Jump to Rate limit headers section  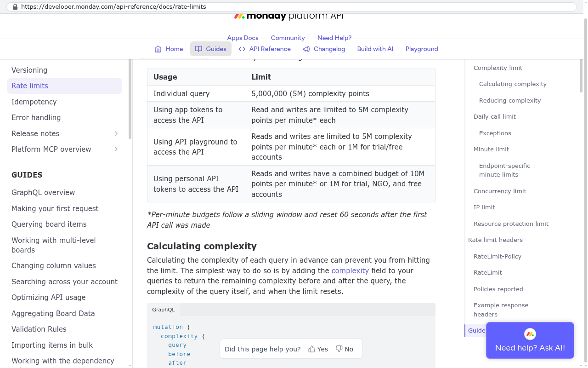pos(495,240)
